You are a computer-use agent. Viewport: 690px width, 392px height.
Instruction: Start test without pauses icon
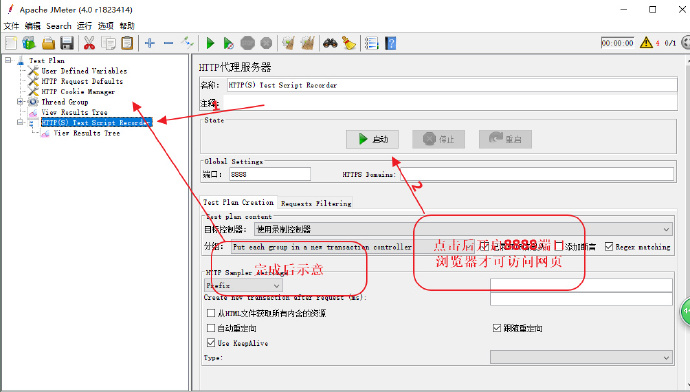pos(228,43)
